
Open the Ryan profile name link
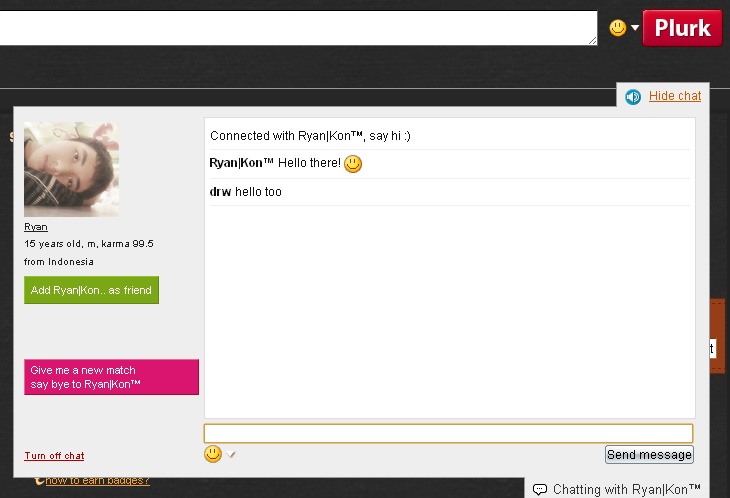click(36, 227)
